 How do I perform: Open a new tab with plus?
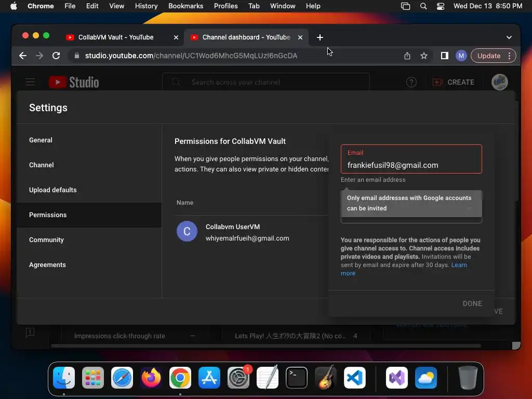(x=320, y=37)
